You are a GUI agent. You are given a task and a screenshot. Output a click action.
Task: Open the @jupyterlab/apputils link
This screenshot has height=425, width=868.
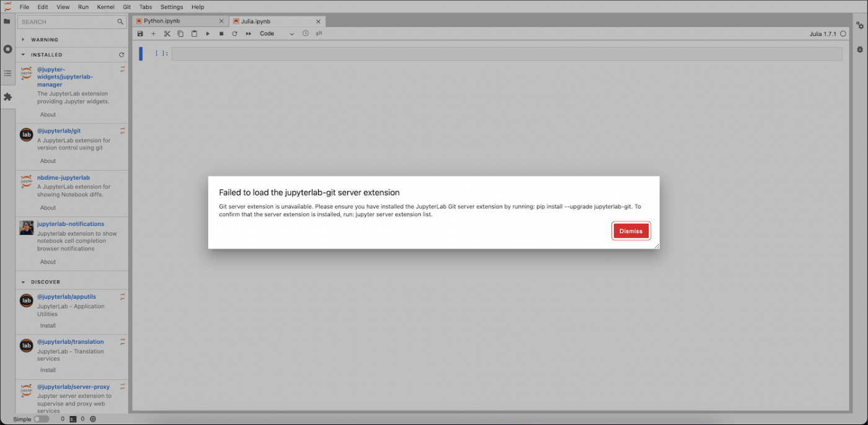(x=66, y=297)
